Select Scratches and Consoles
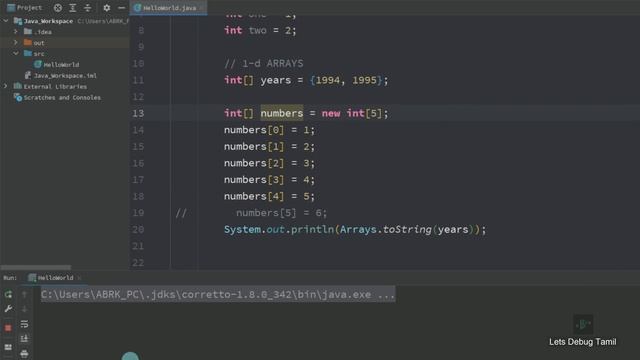640x360 pixels. (x=57, y=98)
